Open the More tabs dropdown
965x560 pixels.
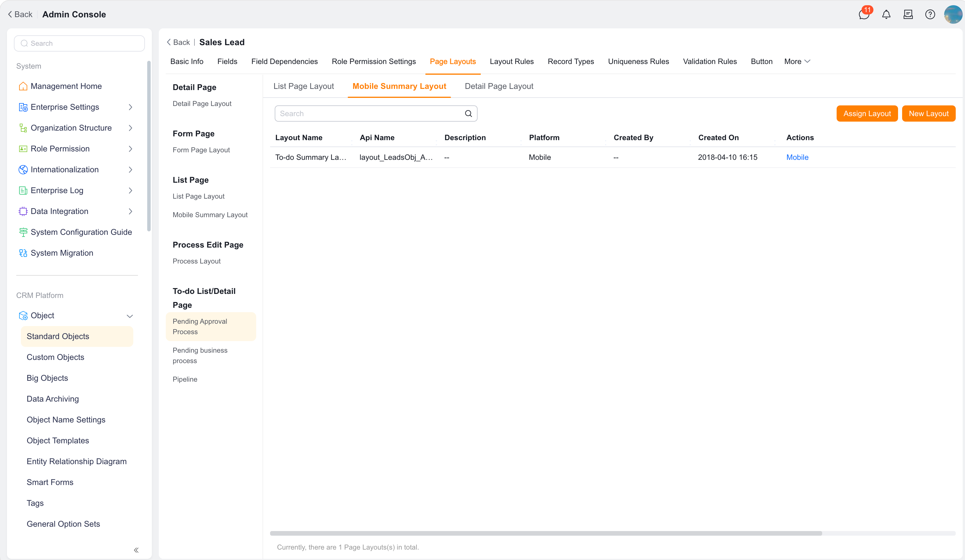[797, 62]
